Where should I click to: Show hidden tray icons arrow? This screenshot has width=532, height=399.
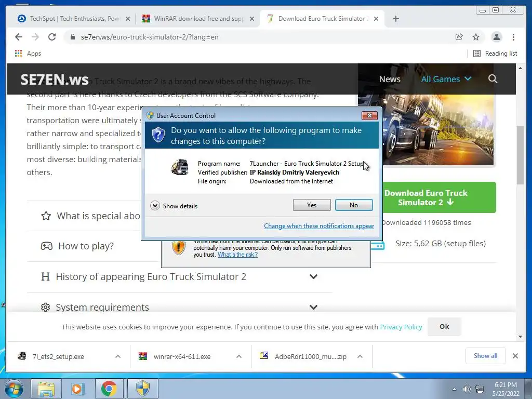(454, 390)
